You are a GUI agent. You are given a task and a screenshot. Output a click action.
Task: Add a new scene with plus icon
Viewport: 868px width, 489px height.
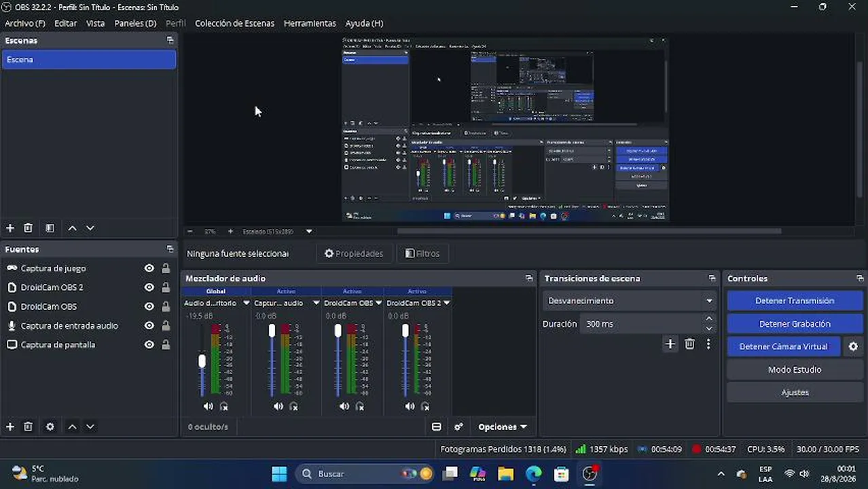click(x=10, y=228)
